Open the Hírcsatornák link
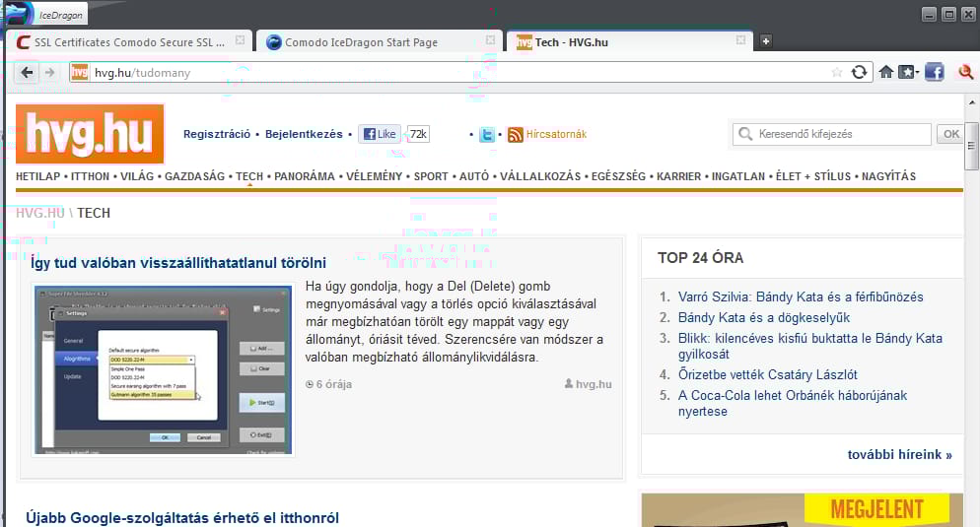The width and height of the screenshot is (980, 527). click(x=556, y=134)
